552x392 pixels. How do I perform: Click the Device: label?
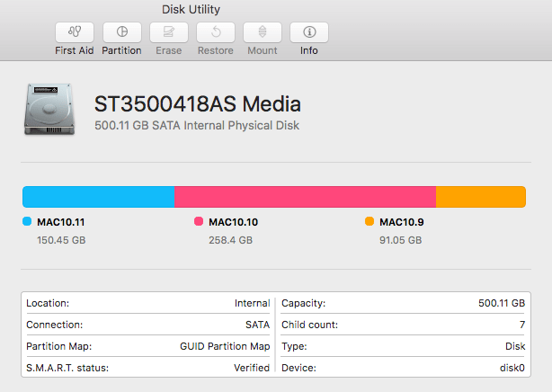click(x=298, y=368)
